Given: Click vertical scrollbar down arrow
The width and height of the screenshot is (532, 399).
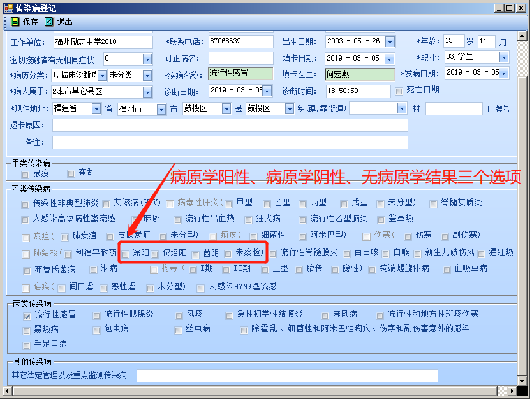Looking at the screenshot, I should [522, 381].
